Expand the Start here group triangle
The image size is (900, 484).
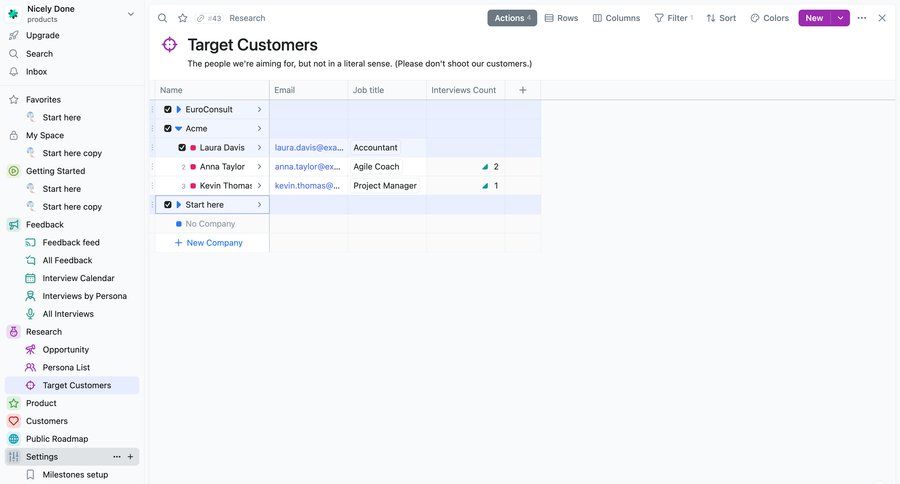[x=179, y=204]
